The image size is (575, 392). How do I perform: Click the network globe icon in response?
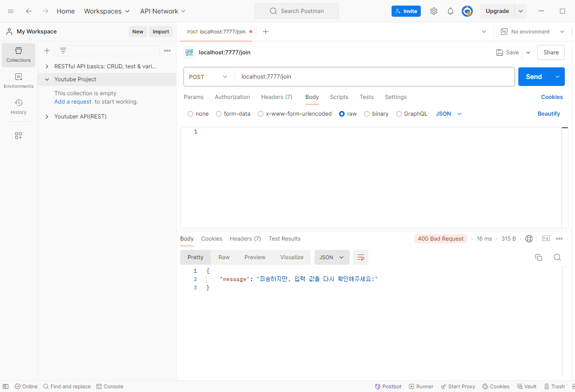coord(529,239)
